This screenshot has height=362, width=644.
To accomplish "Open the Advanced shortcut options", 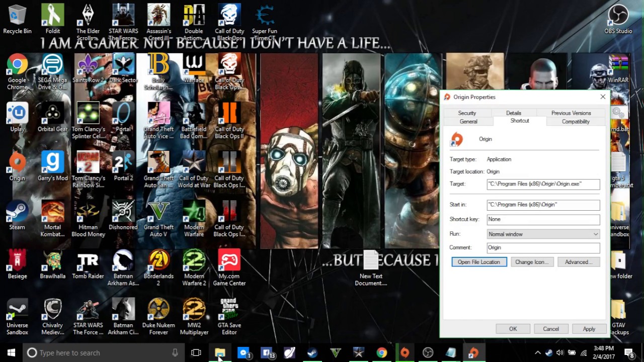I will (579, 262).
